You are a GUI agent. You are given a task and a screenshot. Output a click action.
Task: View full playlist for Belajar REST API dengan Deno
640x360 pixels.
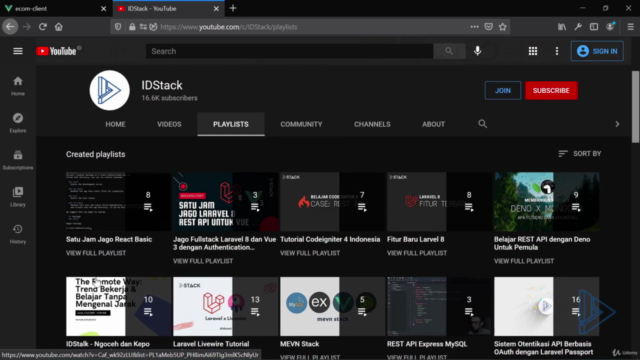[x=524, y=261]
